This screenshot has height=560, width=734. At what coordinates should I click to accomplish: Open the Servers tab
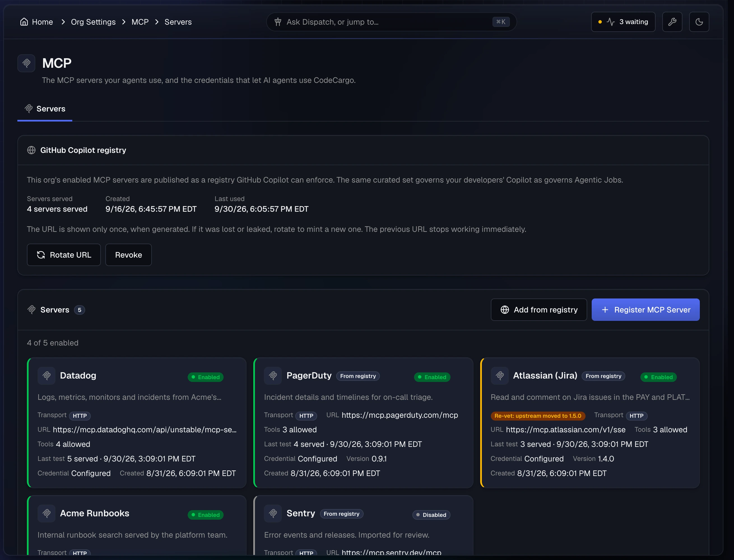tap(45, 109)
